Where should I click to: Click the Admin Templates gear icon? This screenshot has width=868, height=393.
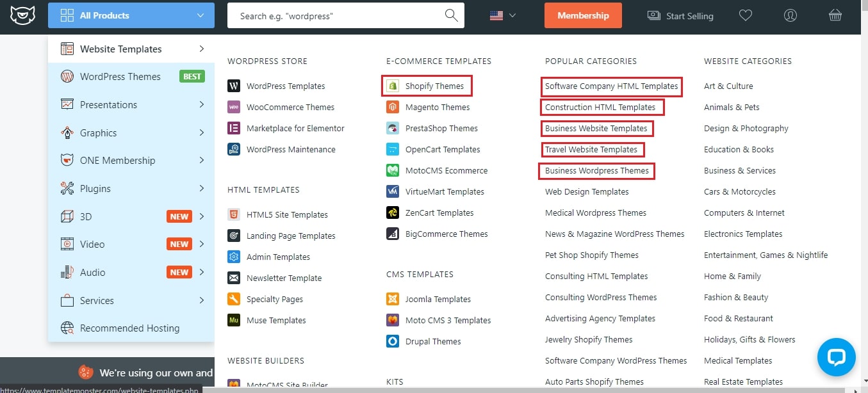click(234, 257)
